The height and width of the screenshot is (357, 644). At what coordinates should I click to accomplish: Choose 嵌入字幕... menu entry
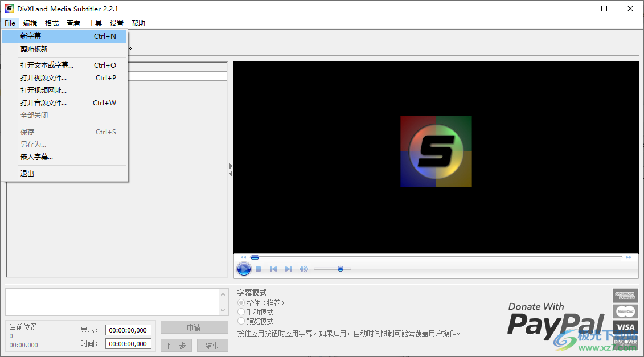(x=64, y=157)
